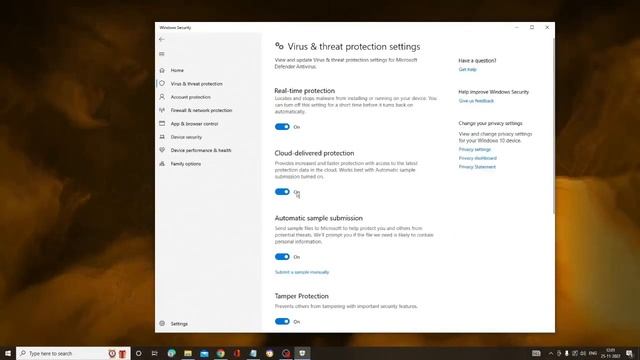Open the Windows Start menu
This screenshot has width=640, height=360.
[x=8, y=353]
